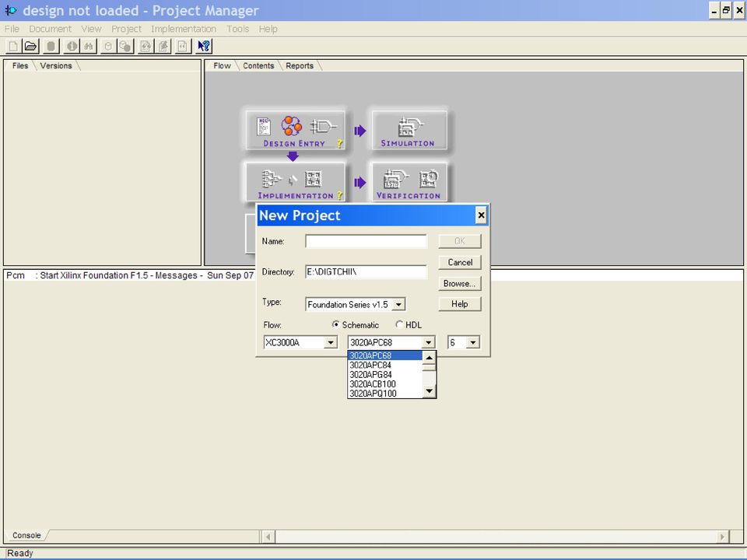Switch to the Files tab
Image resolution: width=747 pixels, height=560 pixels.
point(20,65)
